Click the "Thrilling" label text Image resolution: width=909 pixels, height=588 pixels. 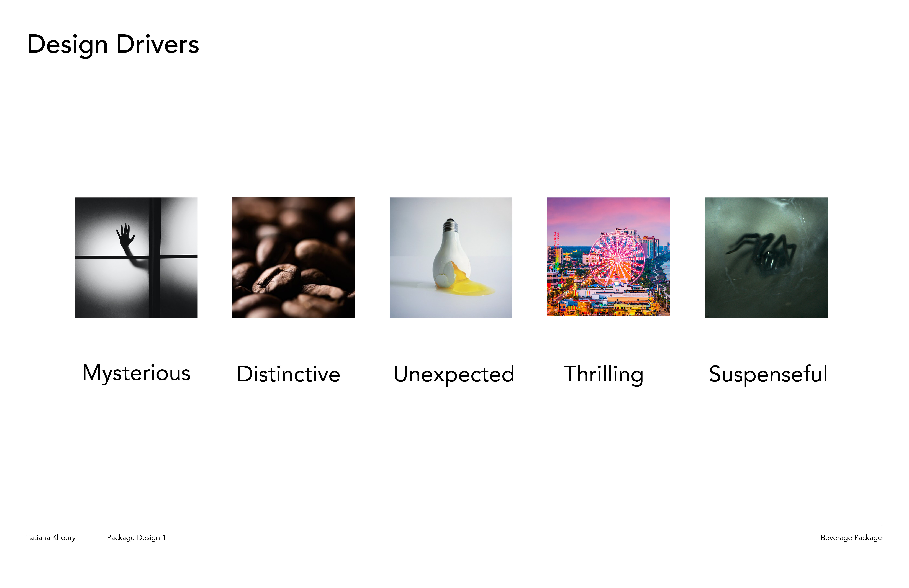point(604,374)
